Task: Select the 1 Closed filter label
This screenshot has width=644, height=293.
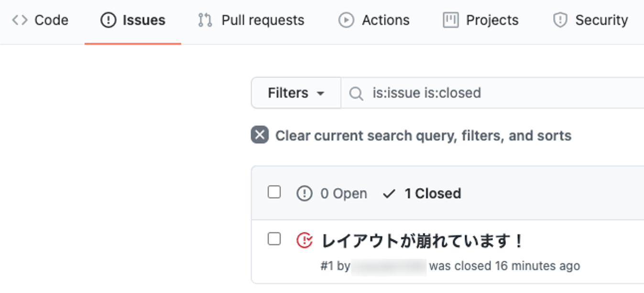Action: click(433, 194)
